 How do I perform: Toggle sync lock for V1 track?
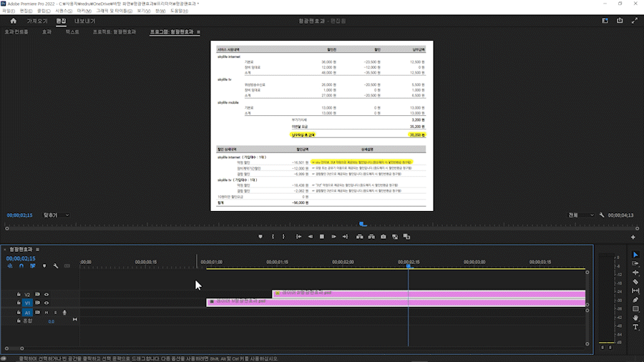(37, 303)
